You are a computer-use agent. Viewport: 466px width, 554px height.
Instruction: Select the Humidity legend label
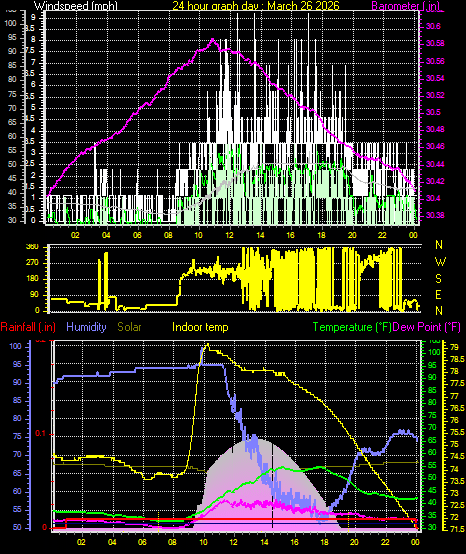[x=86, y=327]
